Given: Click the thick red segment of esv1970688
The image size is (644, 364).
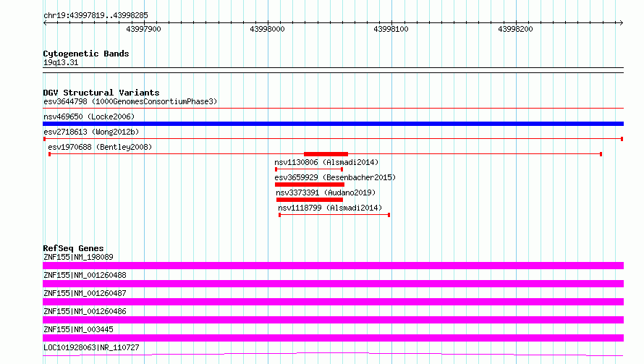Looking at the screenshot, I should 326,154.
